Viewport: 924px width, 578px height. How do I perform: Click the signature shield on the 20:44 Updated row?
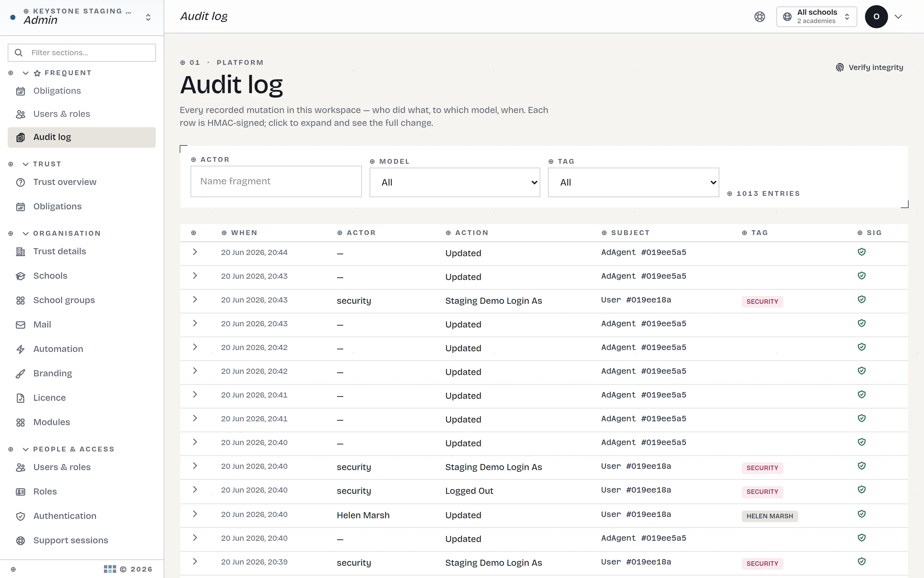point(861,252)
